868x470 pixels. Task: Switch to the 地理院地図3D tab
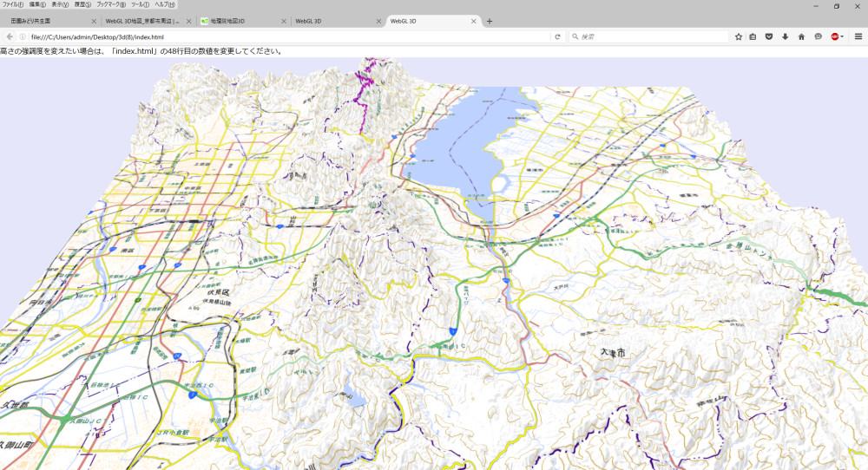click(x=234, y=21)
